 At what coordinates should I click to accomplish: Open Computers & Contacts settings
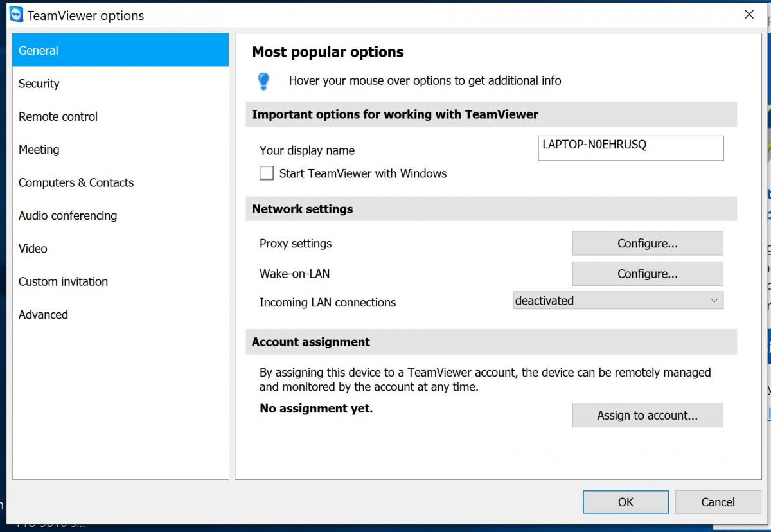[121, 182]
